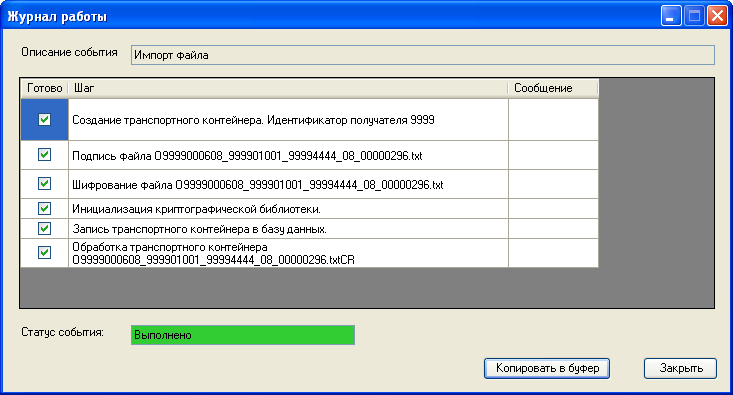This screenshot has height=395, width=733.
Task: Select the Шаг column header
Action: pyautogui.click(x=288, y=88)
